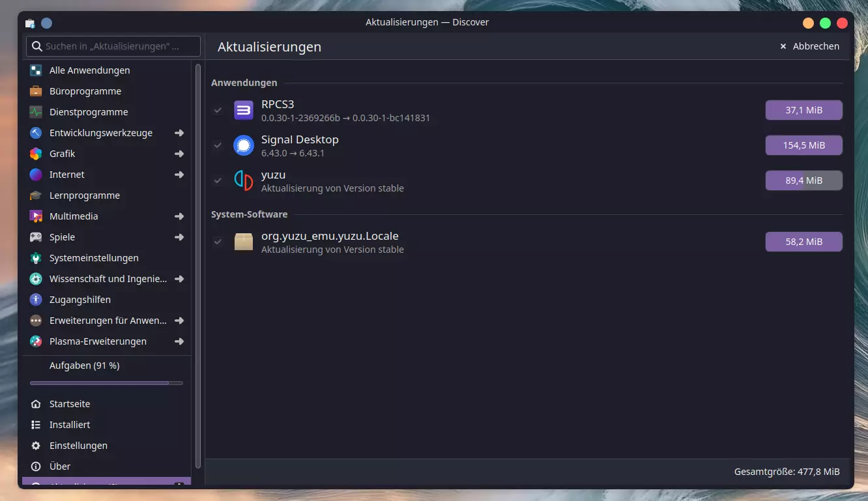The width and height of the screenshot is (868, 501).
Task: Click the Einstellungen gear icon
Action: (x=36, y=446)
